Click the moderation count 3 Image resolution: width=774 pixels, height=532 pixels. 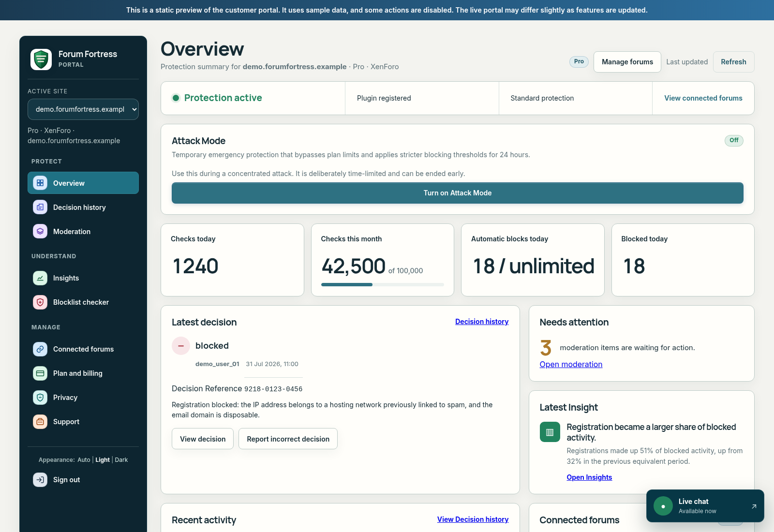click(x=546, y=348)
